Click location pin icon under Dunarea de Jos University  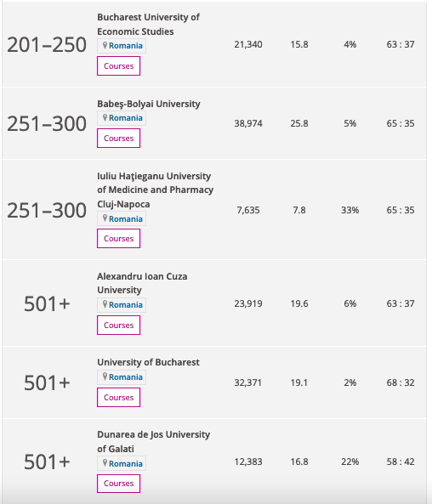[x=105, y=463]
